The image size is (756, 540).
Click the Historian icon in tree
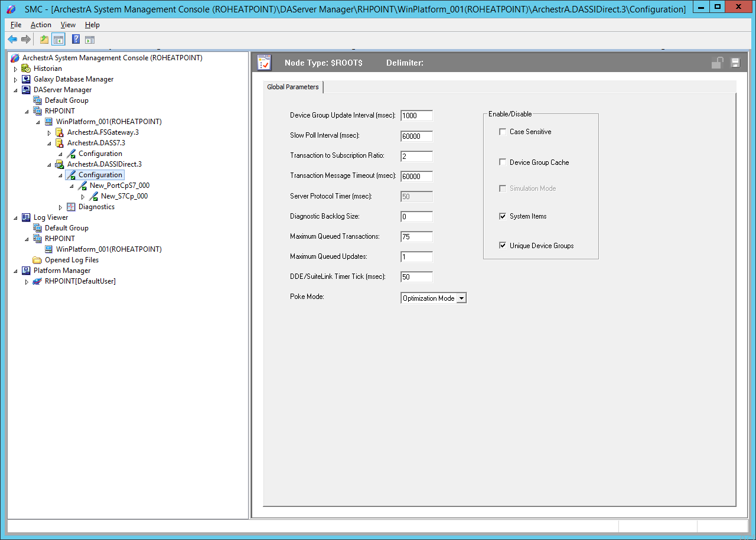tap(26, 69)
